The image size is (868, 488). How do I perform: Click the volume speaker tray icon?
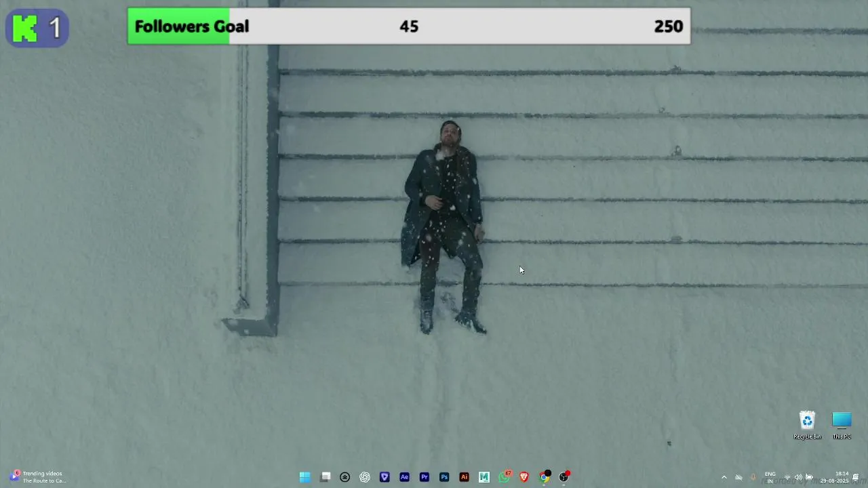click(x=798, y=477)
